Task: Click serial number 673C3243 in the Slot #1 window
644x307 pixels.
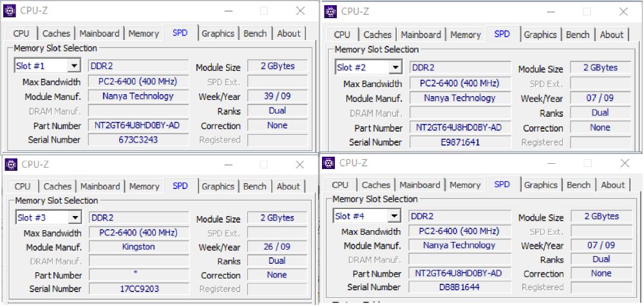Action: click(138, 140)
